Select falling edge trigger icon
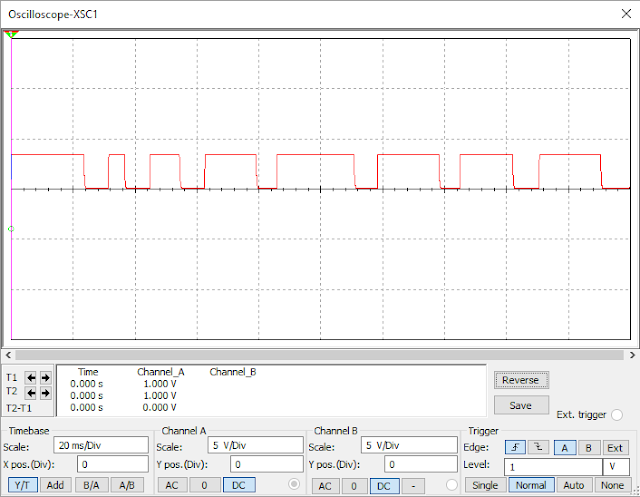The width and height of the screenshot is (640, 497). click(x=538, y=448)
